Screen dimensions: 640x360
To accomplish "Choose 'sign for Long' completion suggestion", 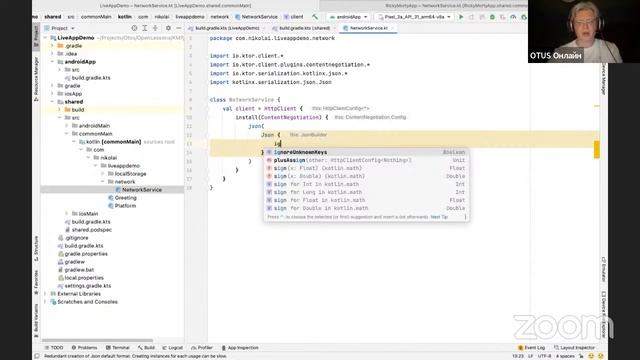I will click(366, 192).
